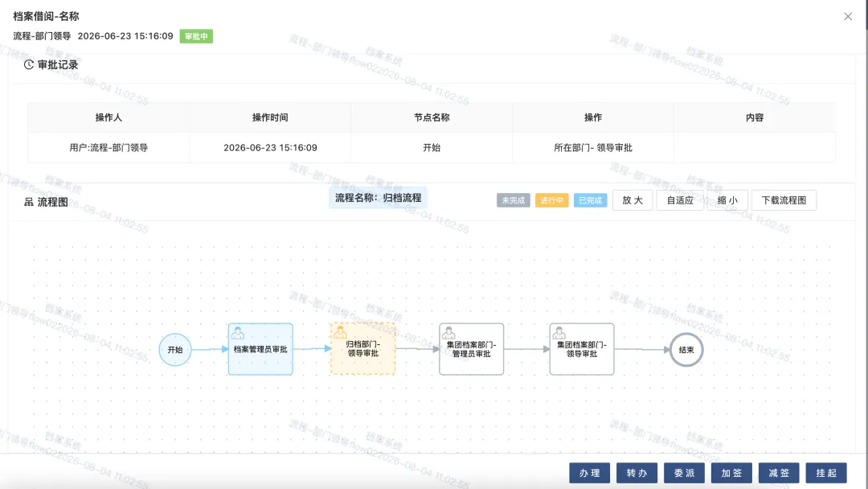Click the 操作时间 column header
This screenshot has height=489, width=868.
[x=270, y=117]
